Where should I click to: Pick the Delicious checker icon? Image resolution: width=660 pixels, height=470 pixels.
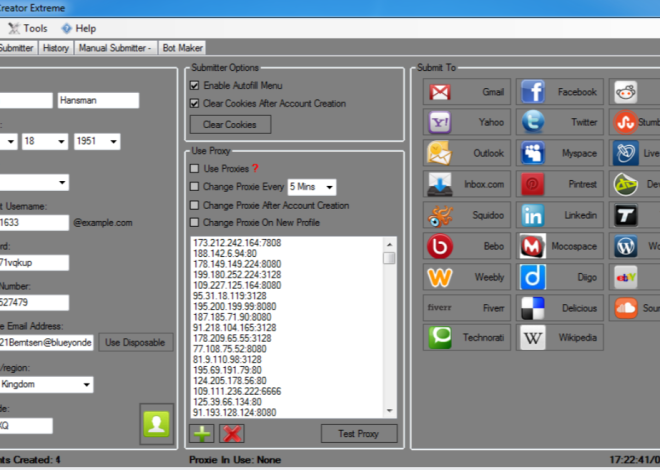coord(533,308)
